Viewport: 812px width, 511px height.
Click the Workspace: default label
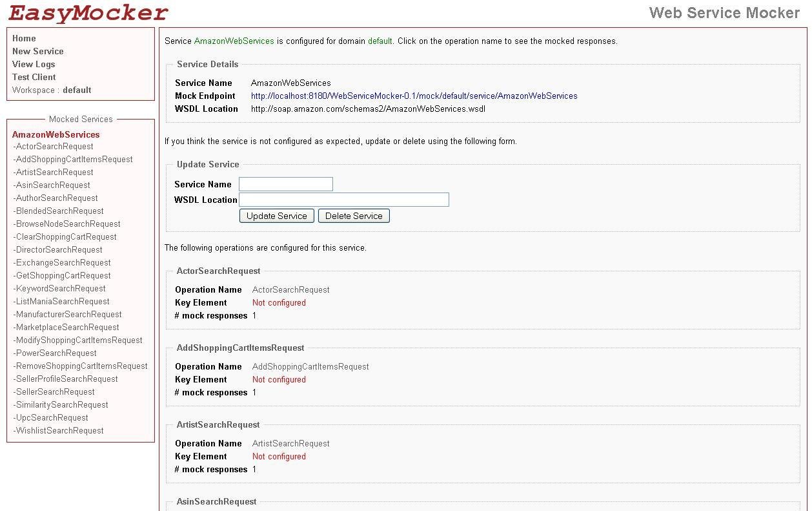[x=51, y=90]
